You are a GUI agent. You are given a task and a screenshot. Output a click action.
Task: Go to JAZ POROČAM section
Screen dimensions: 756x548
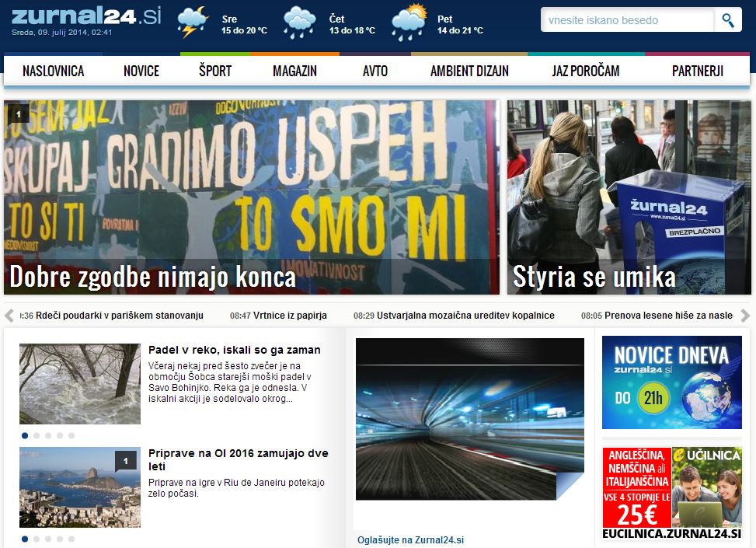click(x=585, y=70)
